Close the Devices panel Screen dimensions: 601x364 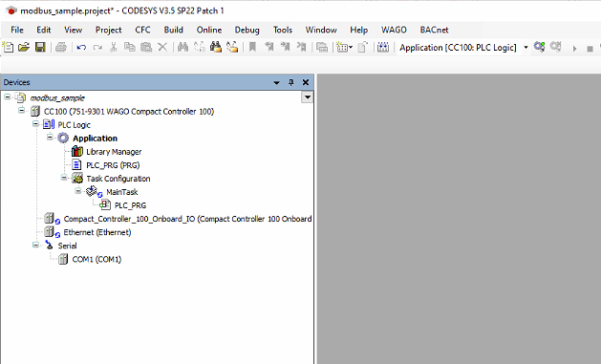click(306, 82)
